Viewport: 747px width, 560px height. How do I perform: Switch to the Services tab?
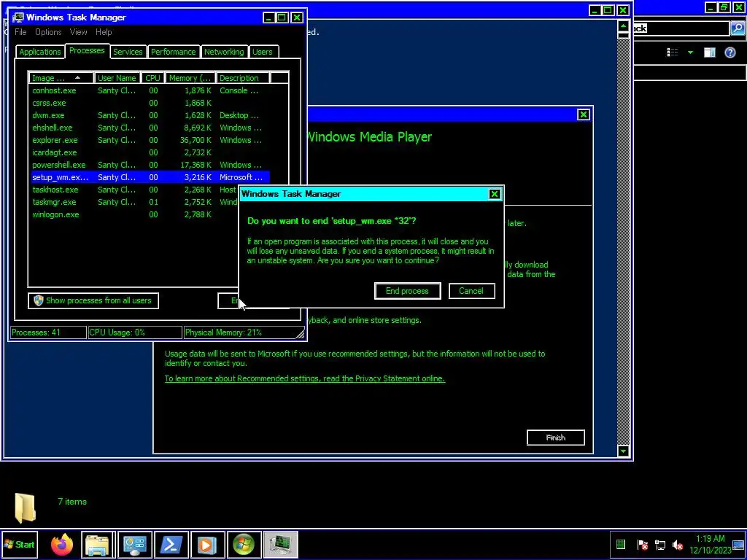tap(128, 52)
